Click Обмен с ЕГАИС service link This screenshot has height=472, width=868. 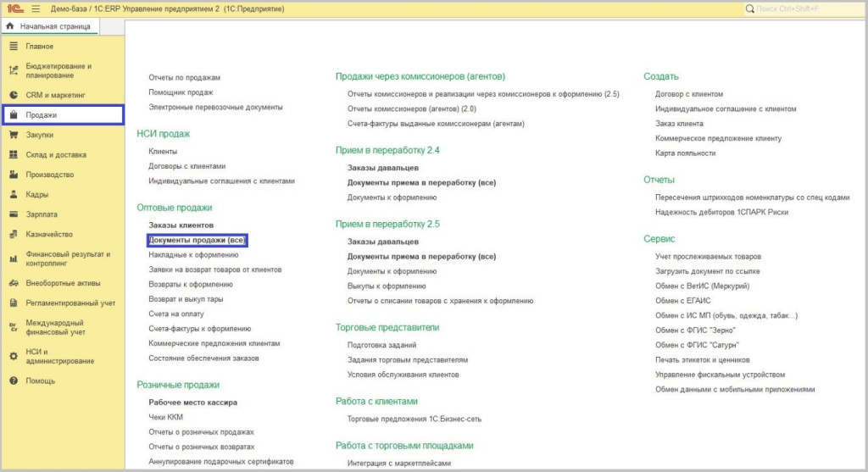pyautogui.click(x=682, y=301)
